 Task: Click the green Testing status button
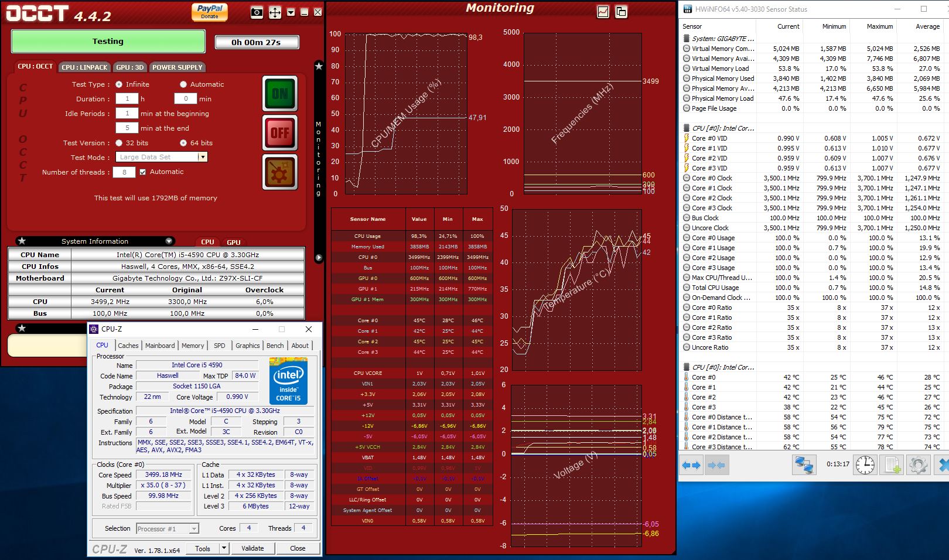click(108, 41)
